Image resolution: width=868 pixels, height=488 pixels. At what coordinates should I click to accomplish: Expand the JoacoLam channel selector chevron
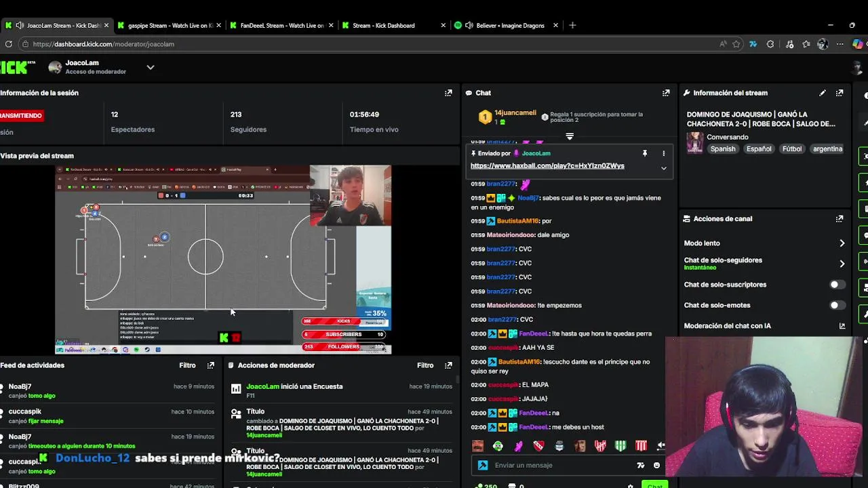pyautogui.click(x=151, y=67)
